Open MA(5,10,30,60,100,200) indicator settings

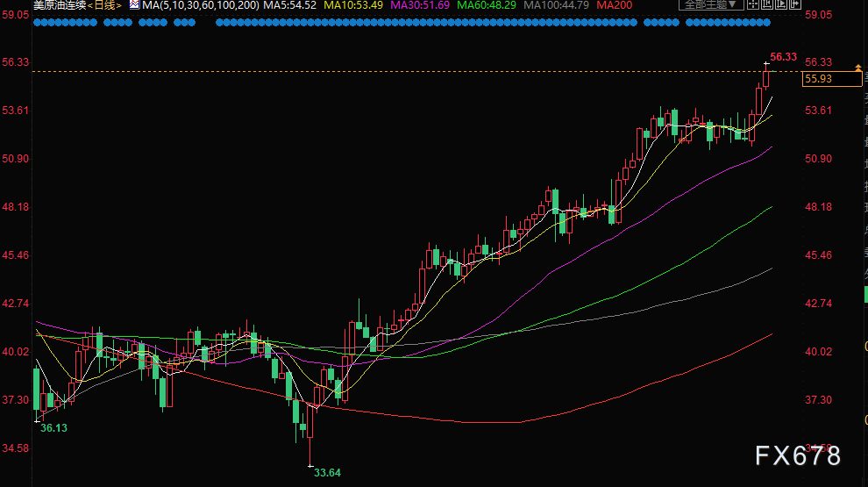tap(200, 5)
